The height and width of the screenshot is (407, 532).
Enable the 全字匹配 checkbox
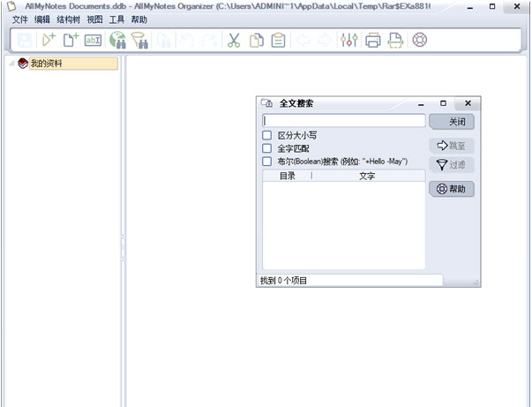[267, 148]
